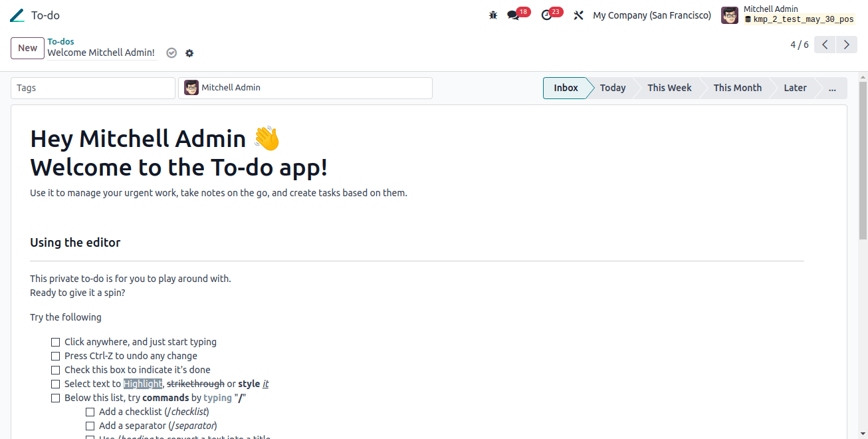The image size is (868, 439).
Task: Select the Today stage
Action: point(612,88)
